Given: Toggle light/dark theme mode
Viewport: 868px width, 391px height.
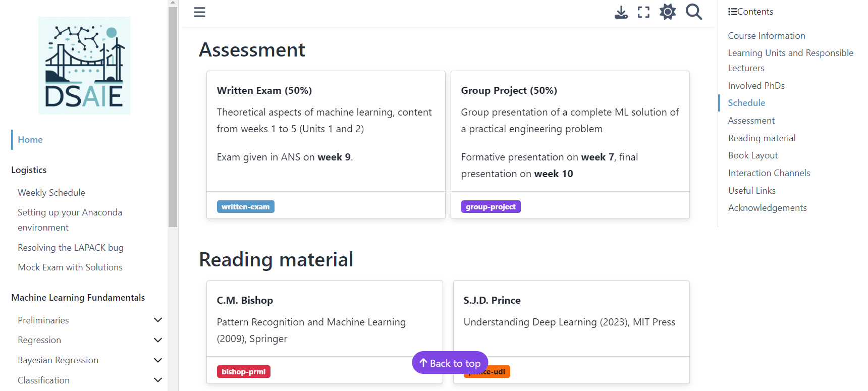Looking at the screenshot, I should (668, 12).
